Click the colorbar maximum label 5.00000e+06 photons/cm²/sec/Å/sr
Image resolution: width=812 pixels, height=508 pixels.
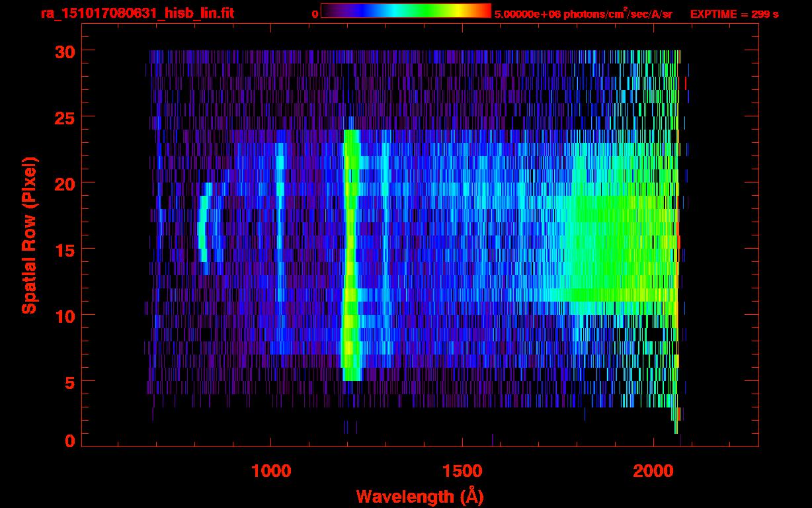[583, 13]
